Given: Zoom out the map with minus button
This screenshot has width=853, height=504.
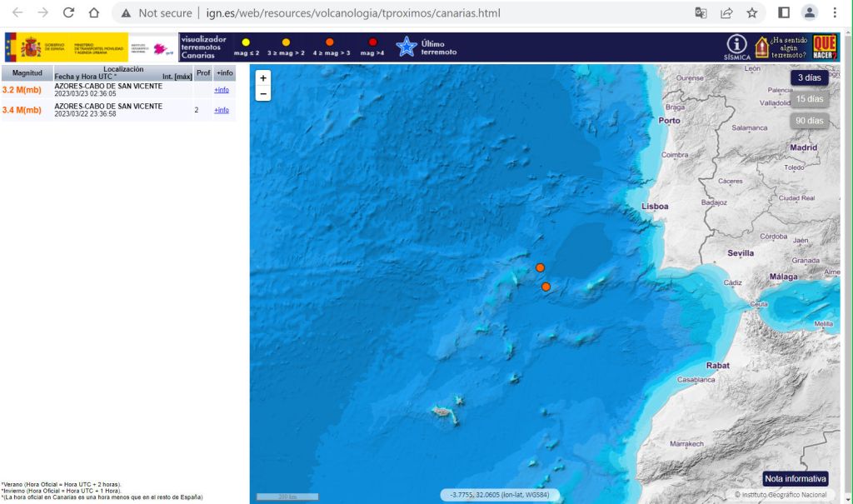Looking at the screenshot, I should (x=263, y=93).
